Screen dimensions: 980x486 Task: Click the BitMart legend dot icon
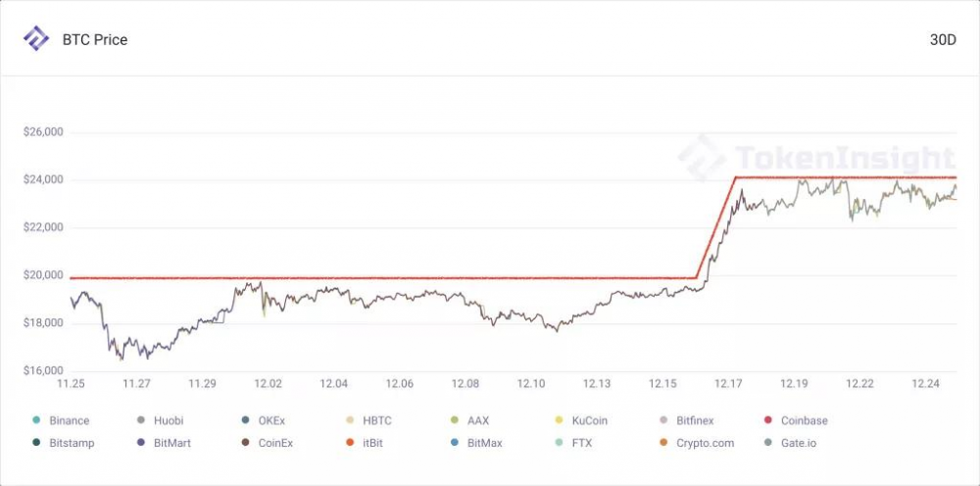point(141,443)
